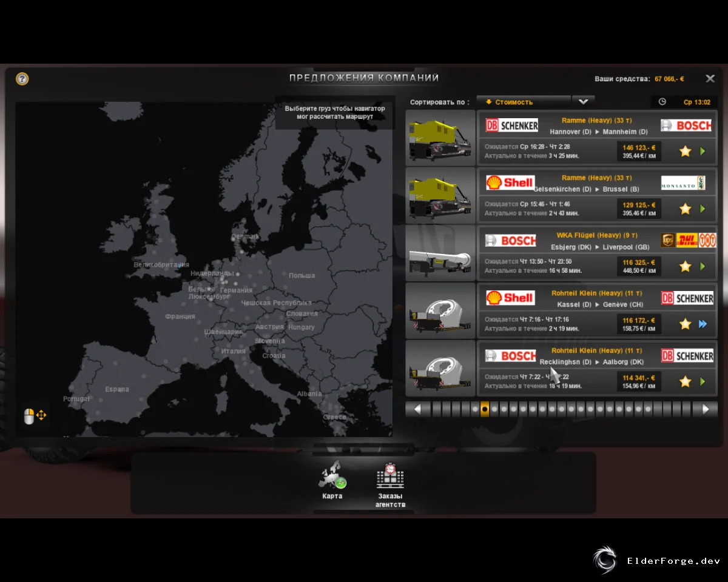Click the Франция label on the map
Screen dimensions: 728x582
[x=180, y=316]
